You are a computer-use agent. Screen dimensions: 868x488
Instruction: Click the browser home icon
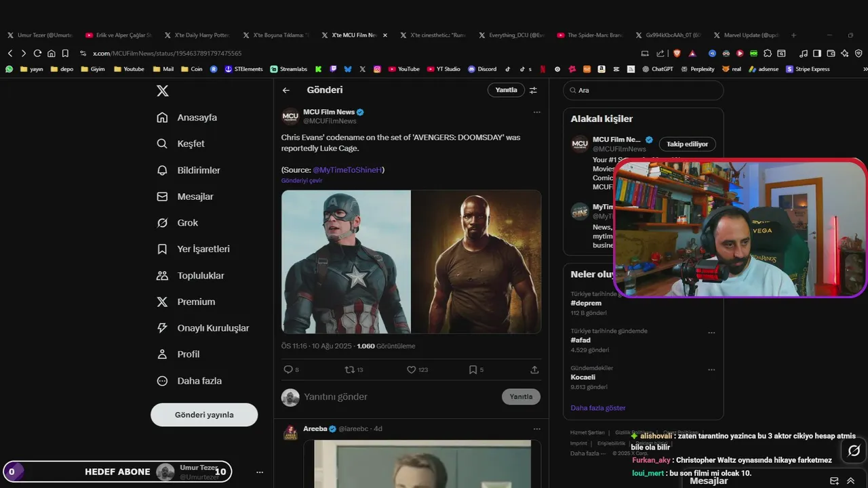tap(51, 53)
